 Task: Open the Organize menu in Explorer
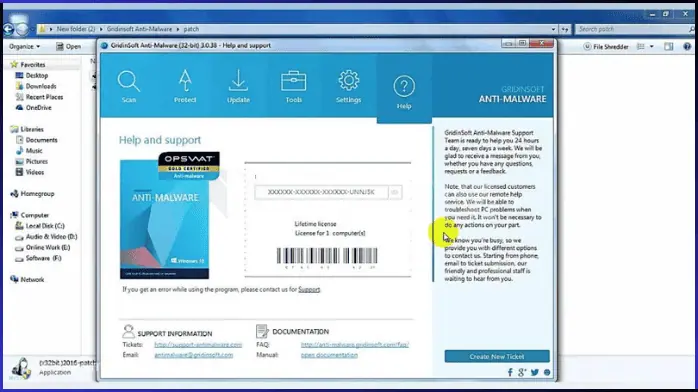[x=24, y=46]
